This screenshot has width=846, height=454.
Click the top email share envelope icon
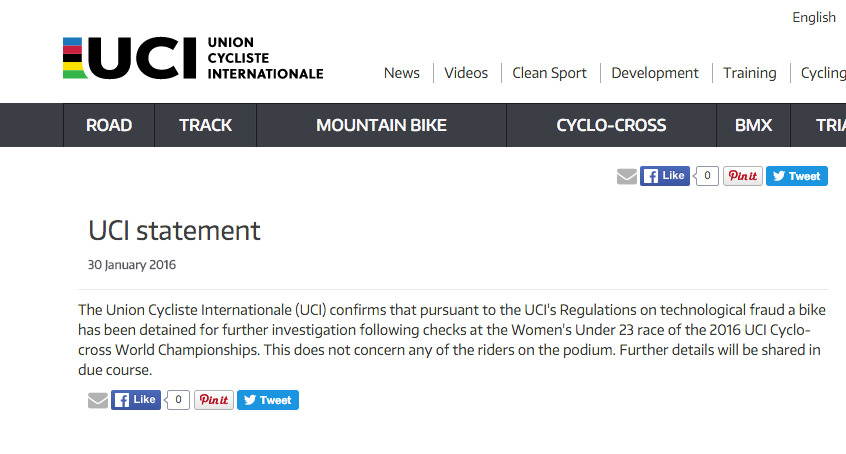tap(627, 176)
